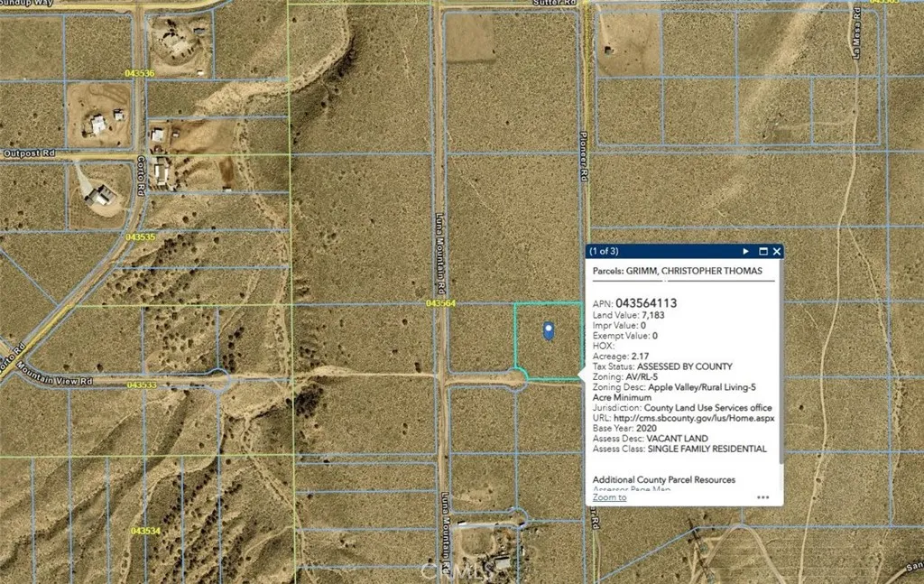Click the 043564 parcel book label
Screen dimensions: 924x584
click(440, 303)
